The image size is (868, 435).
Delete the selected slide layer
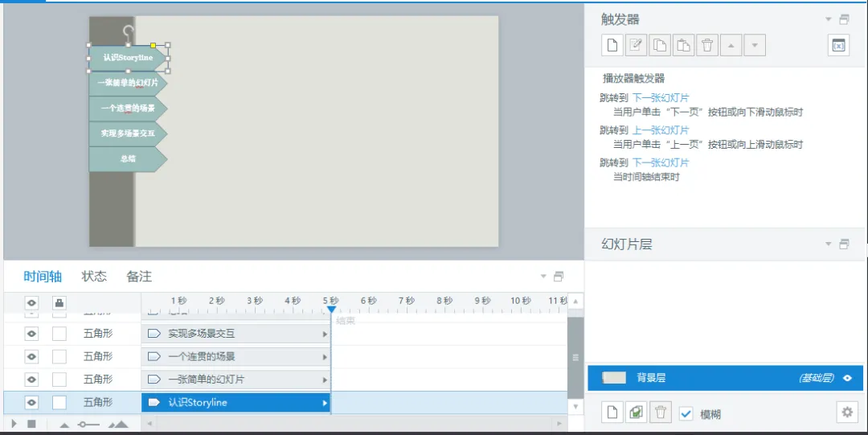(660, 412)
